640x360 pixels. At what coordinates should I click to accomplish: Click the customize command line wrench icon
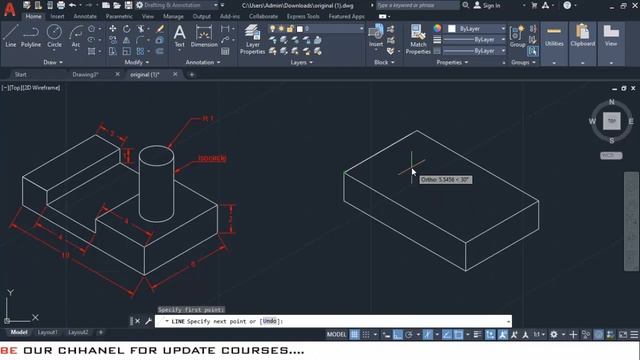pyautogui.click(x=148, y=321)
